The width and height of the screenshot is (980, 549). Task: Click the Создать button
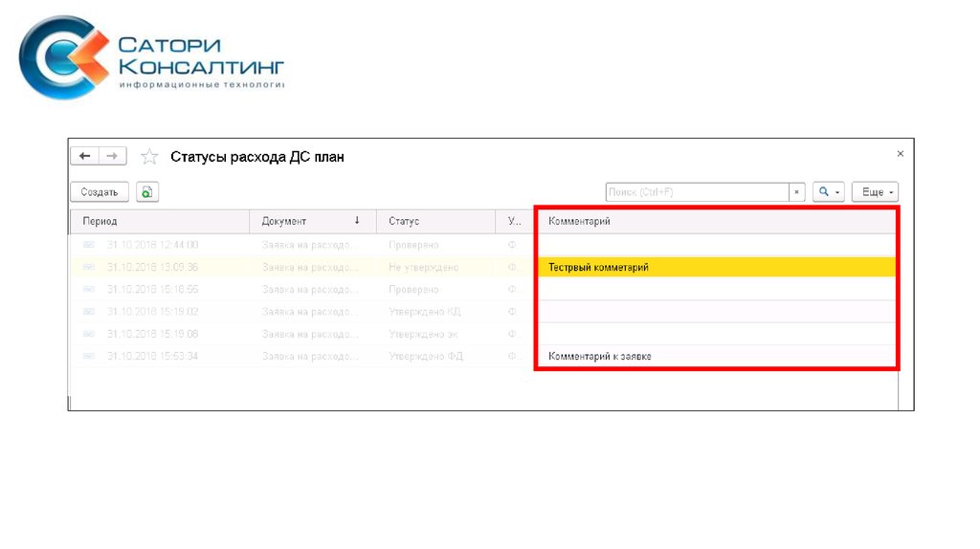(100, 192)
